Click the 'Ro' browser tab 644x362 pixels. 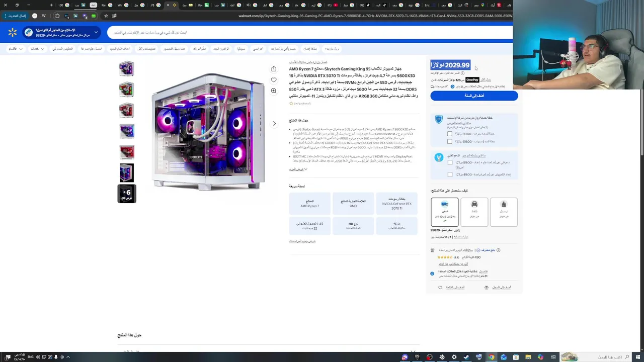pos(203,5)
